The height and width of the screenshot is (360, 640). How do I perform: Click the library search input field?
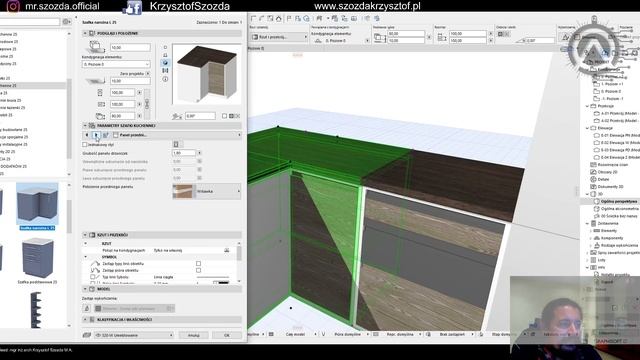coord(29,22)
